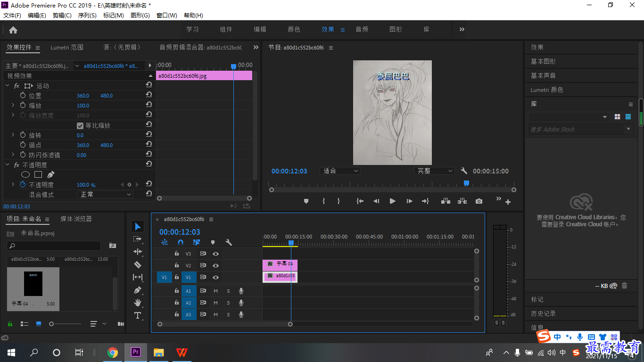Collapse the Motion effect group
The height and width of the screenshot is (362, 644).
[7, 86]
